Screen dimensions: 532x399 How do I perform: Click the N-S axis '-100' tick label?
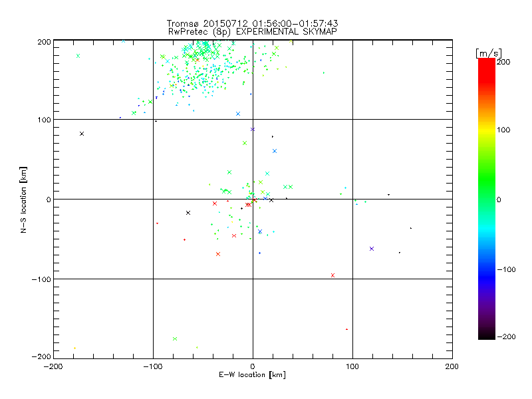click(41, 279)
